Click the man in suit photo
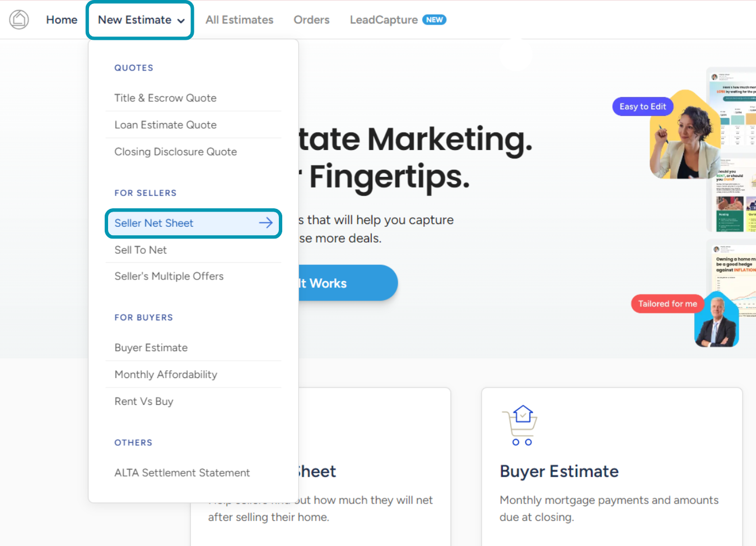This screenshot has height=546, width=756. 717,320
